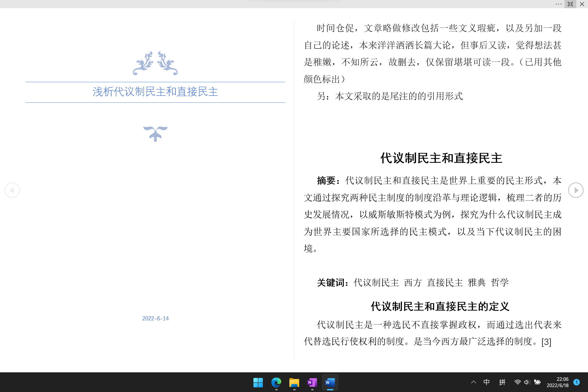The height and width of the screenshot is (392, 588).
Task: Click the endnote reference [3]
Action: point(546,342)
